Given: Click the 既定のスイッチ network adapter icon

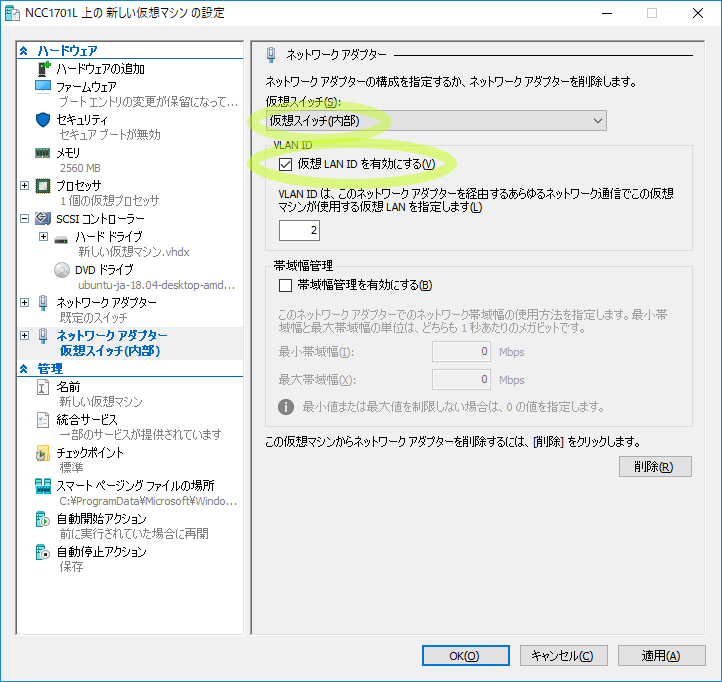Looking at the screenshot, I should point(43,303).
